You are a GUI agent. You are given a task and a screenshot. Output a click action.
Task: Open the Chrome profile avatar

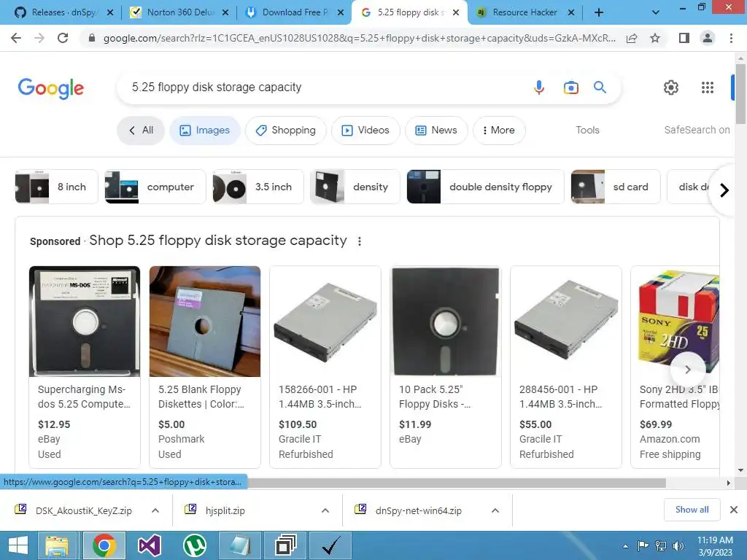[x=708, y=38]
